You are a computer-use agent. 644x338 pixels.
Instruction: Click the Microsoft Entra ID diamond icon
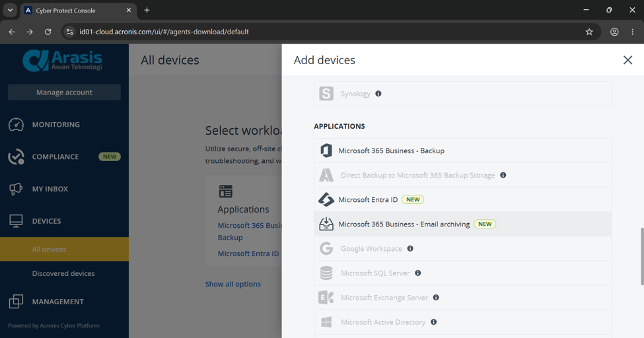(326, 199)
